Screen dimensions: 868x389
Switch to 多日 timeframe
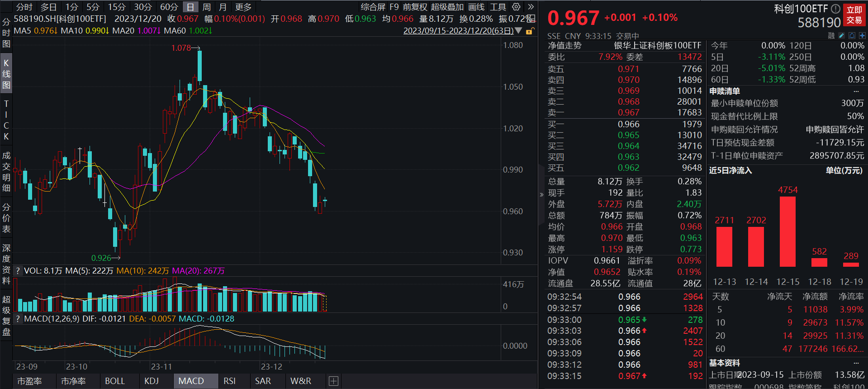[x=49, y=7]
